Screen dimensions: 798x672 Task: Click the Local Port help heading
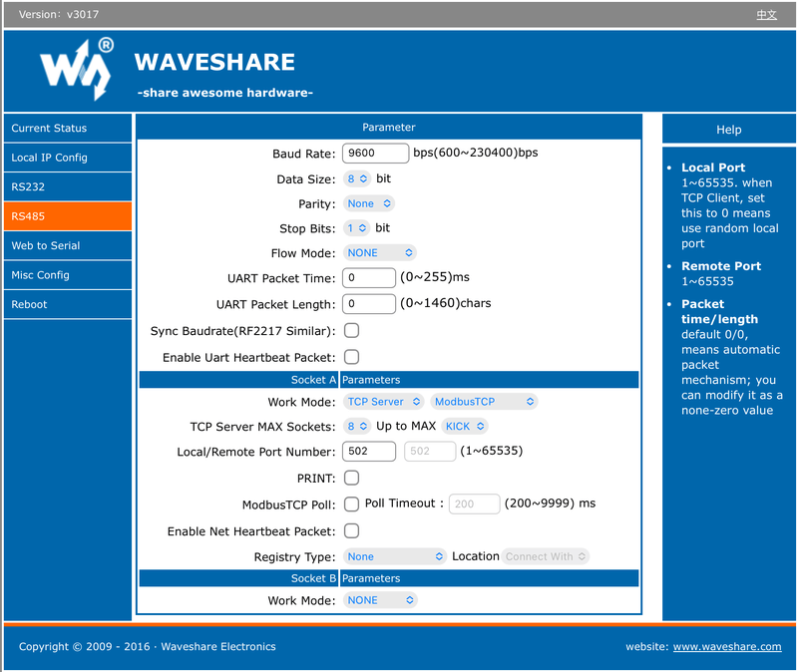pos(713,168)
